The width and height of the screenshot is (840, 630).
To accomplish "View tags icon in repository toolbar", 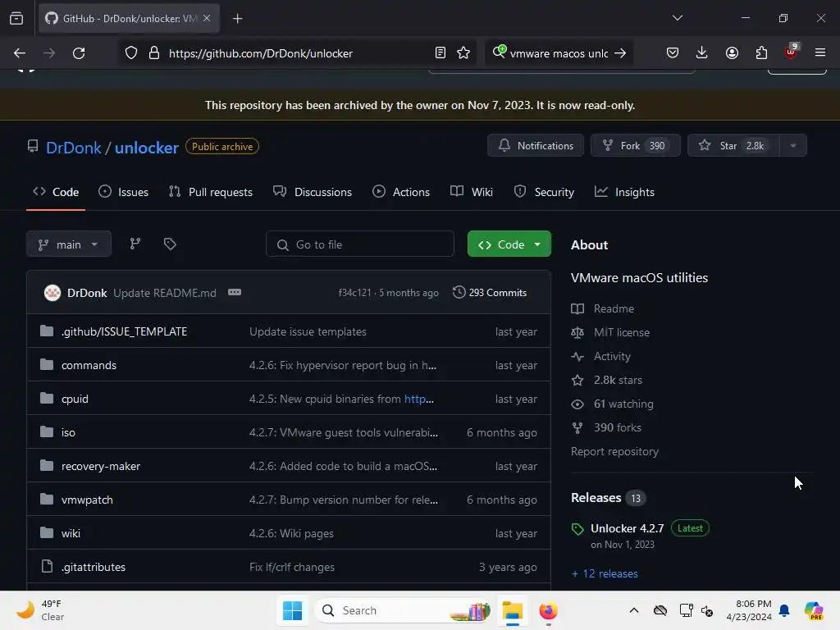I will 170,244.
